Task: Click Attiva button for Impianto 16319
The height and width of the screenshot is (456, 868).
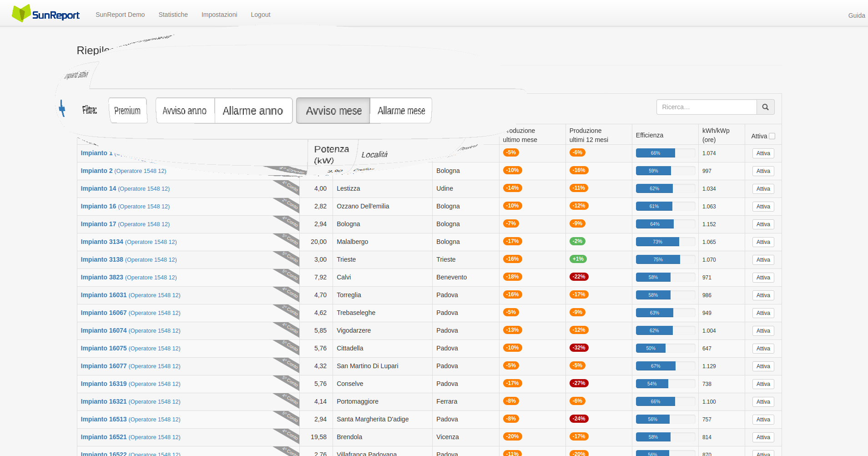Action: [x=763, y=384]
